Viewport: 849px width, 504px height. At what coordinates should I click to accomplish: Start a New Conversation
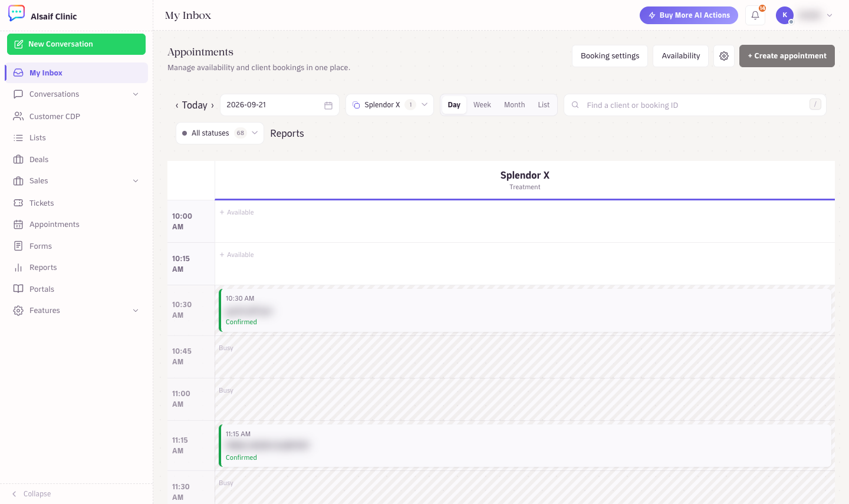(76, 44)
